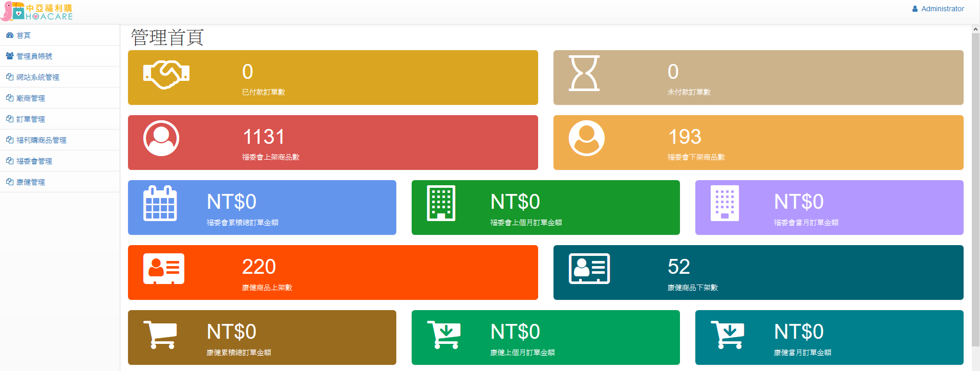
Task: Click the 52 value
Action: pos(679,267)
